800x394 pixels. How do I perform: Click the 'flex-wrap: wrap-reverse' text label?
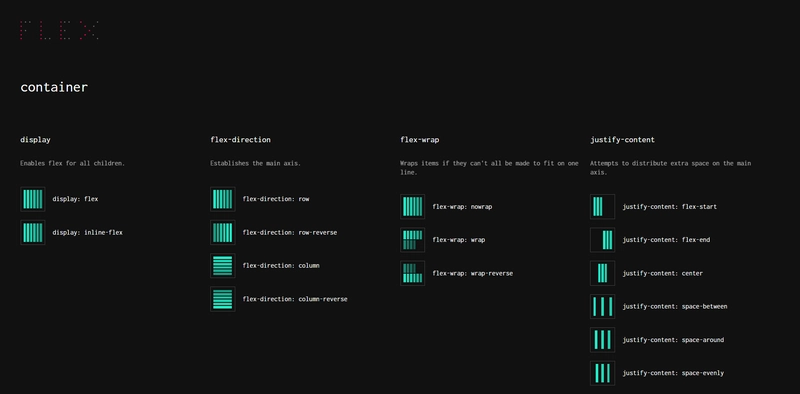click(x=472, y=274)
